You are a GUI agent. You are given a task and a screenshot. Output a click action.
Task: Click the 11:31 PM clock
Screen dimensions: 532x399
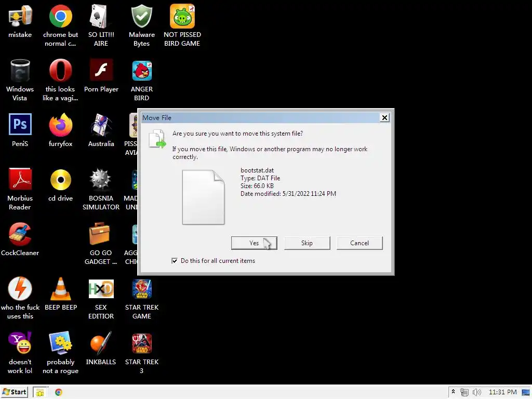(x=502, y=392)
